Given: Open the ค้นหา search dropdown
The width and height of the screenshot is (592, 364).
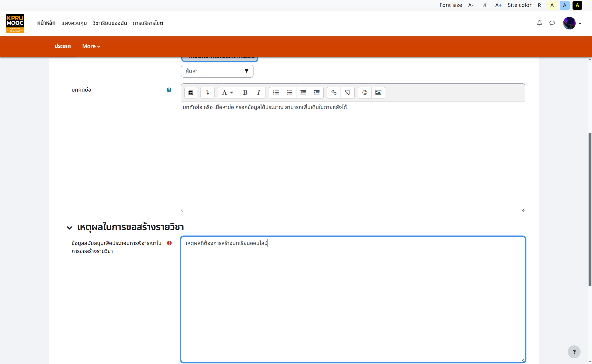Looking at the screenshot, I should coord(217,71).
